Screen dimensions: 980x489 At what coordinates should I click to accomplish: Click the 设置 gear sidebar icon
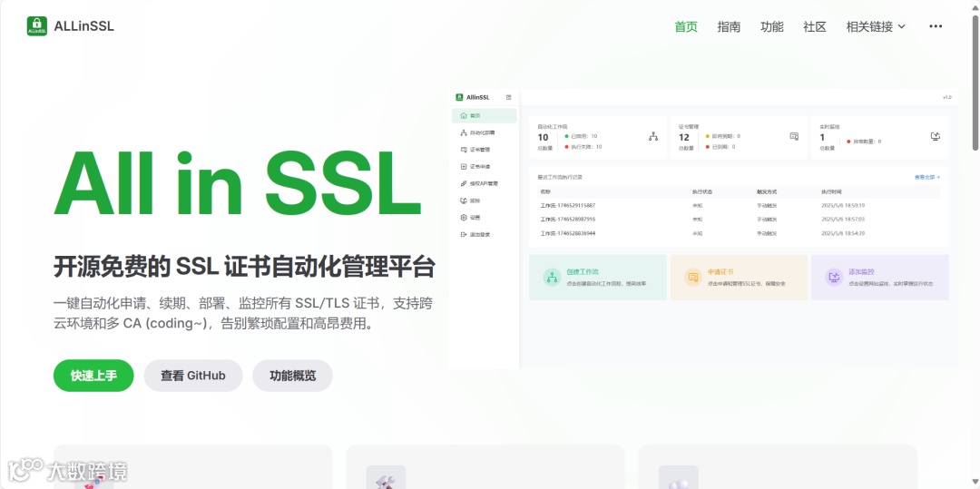pyautogui.click(x=463, y=218)
